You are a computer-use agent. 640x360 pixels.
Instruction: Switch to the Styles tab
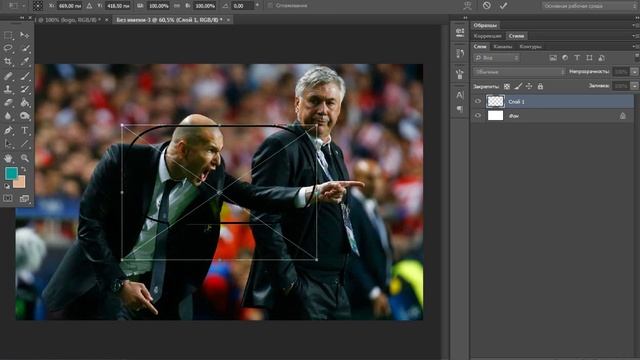[x=516, y=36]
